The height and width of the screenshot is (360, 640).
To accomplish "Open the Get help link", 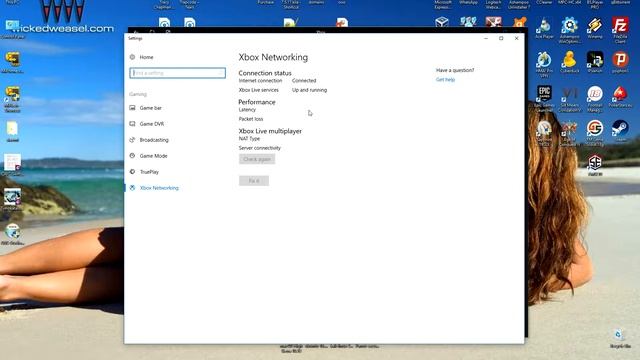I will [445, 80].
